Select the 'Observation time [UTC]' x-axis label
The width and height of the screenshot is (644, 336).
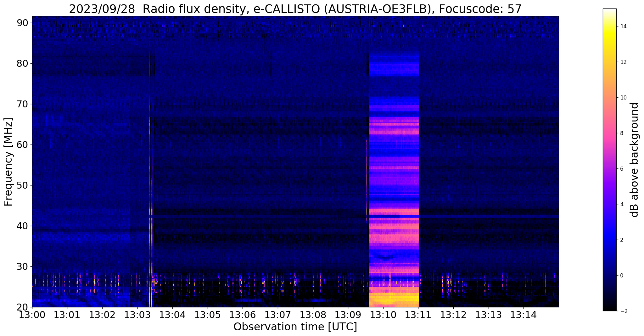(295, 327)
